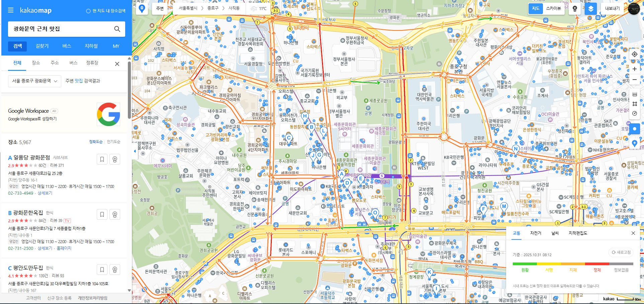Viewport: 644px width, 304px height.
Task: Switch to 날씨 tab in layer panel
Action: pyautogui.click(x=555, y=233)
